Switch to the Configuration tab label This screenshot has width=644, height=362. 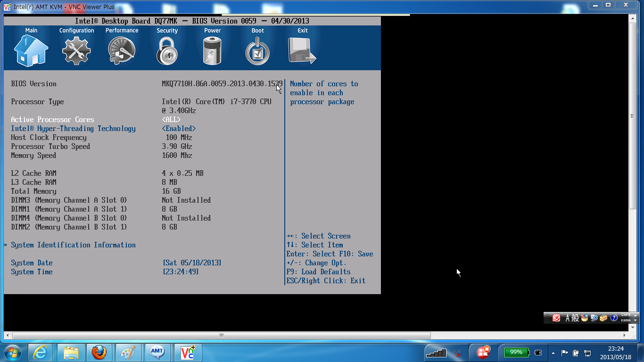[x=76, y=31]
